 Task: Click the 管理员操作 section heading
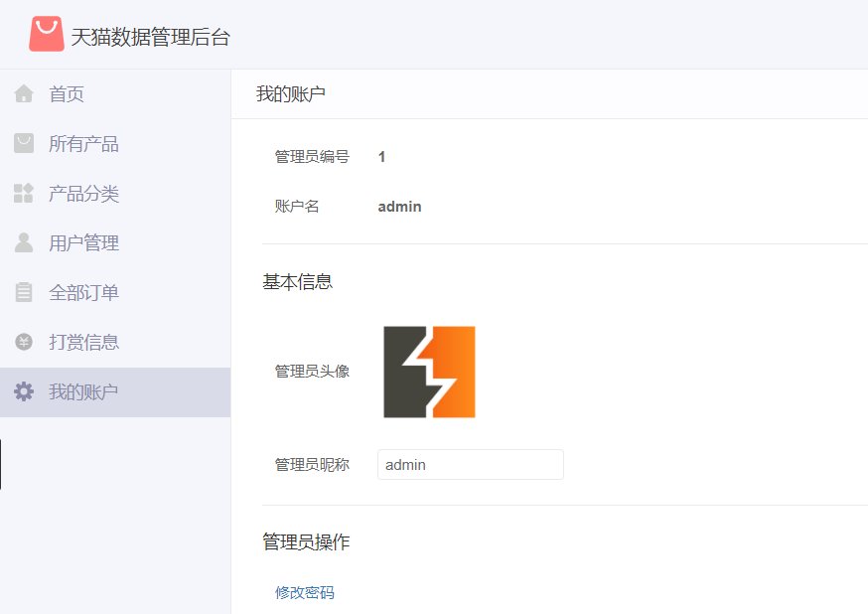[306, 542]
